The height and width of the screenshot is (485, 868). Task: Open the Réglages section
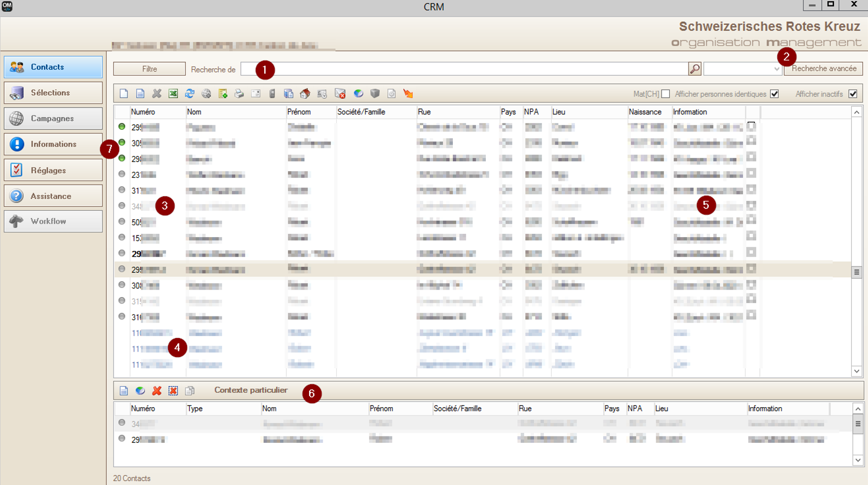click(53, 170)
